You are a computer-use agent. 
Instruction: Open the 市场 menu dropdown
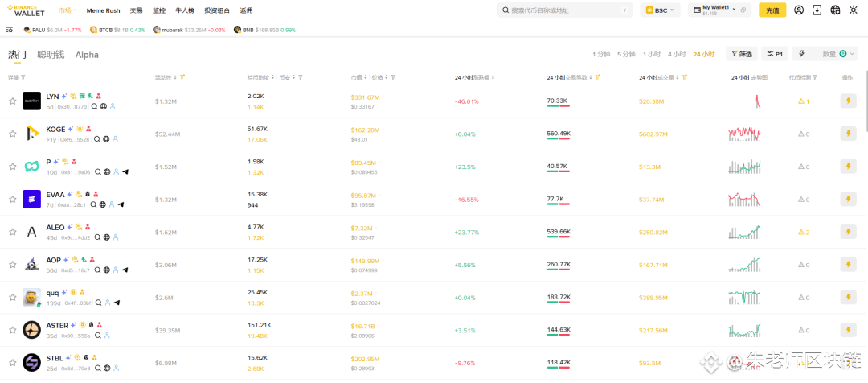coord(67,10)
